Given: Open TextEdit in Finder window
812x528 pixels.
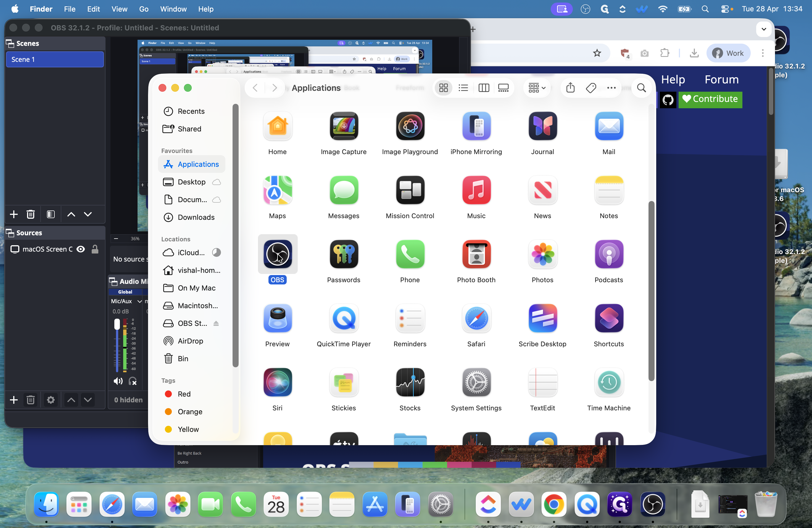Looking at the screenshot, I should [x=542, y=382].
